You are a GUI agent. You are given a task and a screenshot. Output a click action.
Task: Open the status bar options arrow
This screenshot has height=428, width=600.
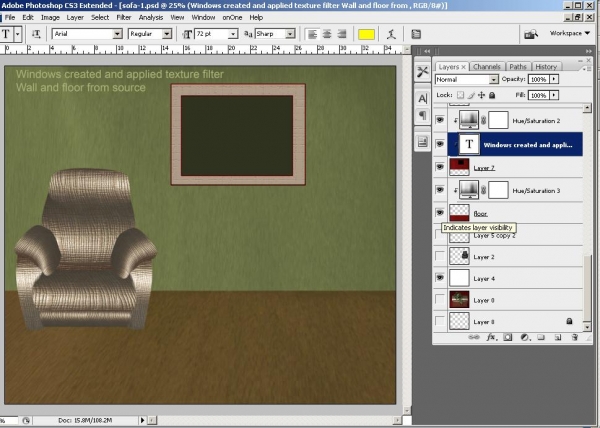(x=142, y=420)
